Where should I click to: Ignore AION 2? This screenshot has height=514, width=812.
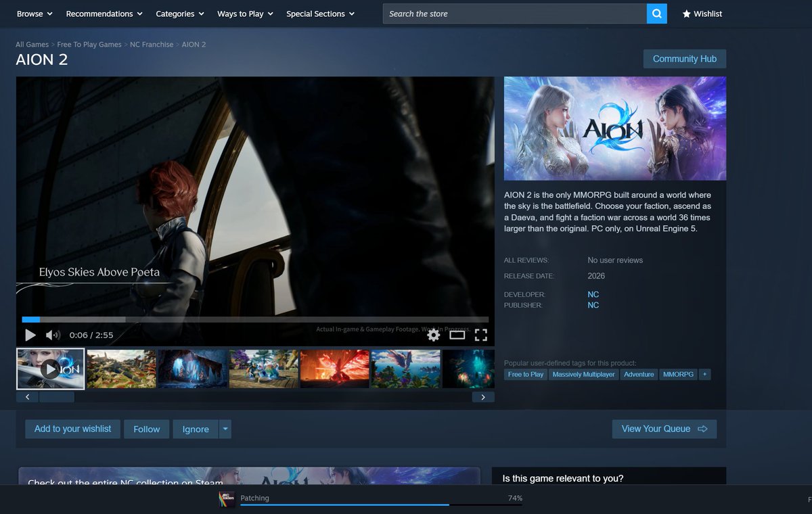click(x=196, y=429)
